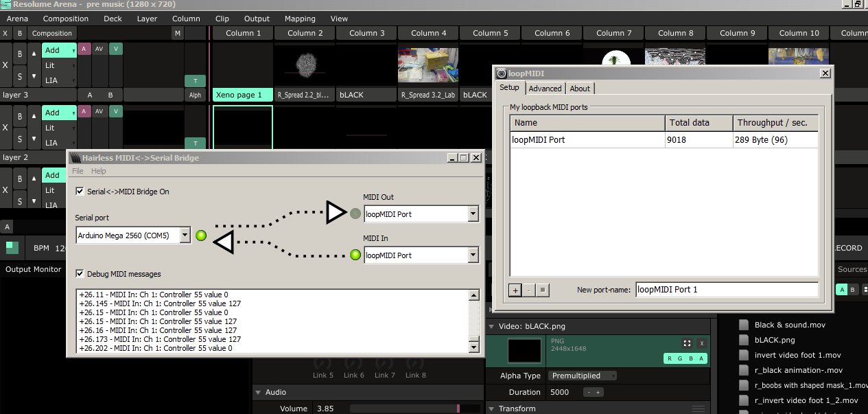Open the Alpha Type Premultiplied dropdown

(581, 376)
